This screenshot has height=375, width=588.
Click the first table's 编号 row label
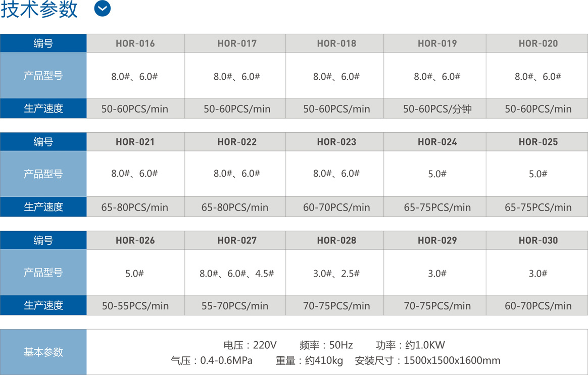tap(43, 43)
